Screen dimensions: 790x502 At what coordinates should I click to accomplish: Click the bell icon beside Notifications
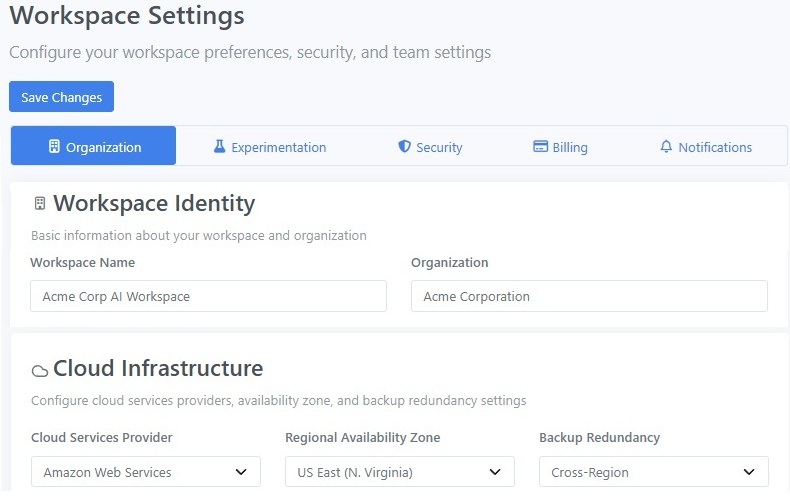click(666, 147)
